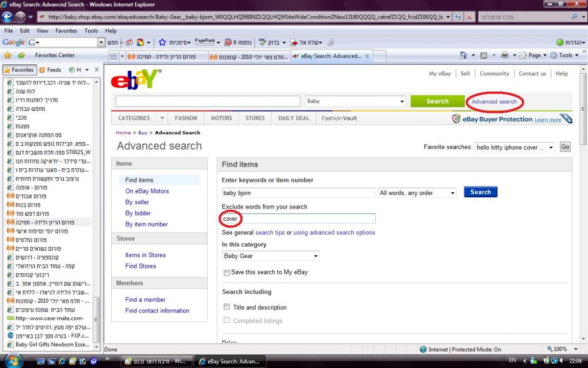Open the Favorites menu in menu bar

click(x=66, y=30)
